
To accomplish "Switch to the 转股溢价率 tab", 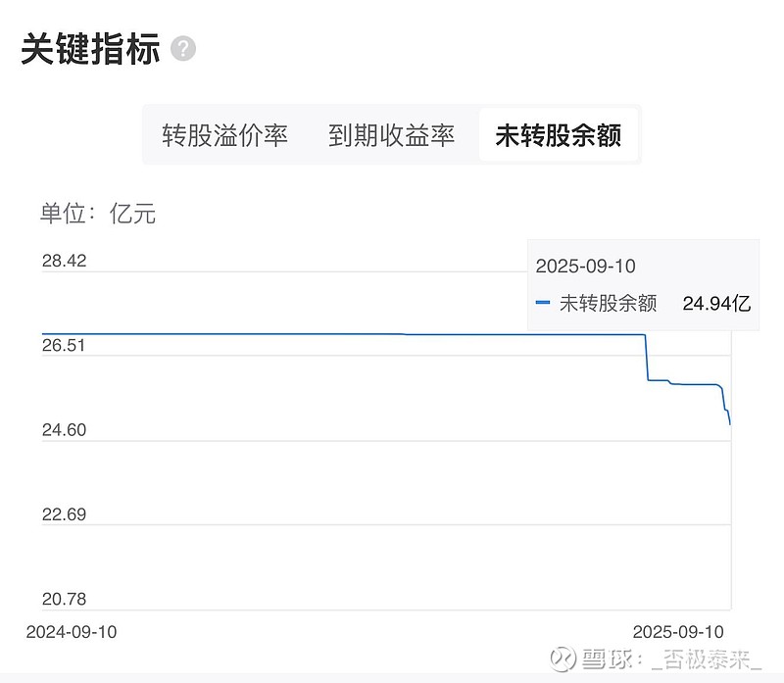I will (x=225, y=135).
